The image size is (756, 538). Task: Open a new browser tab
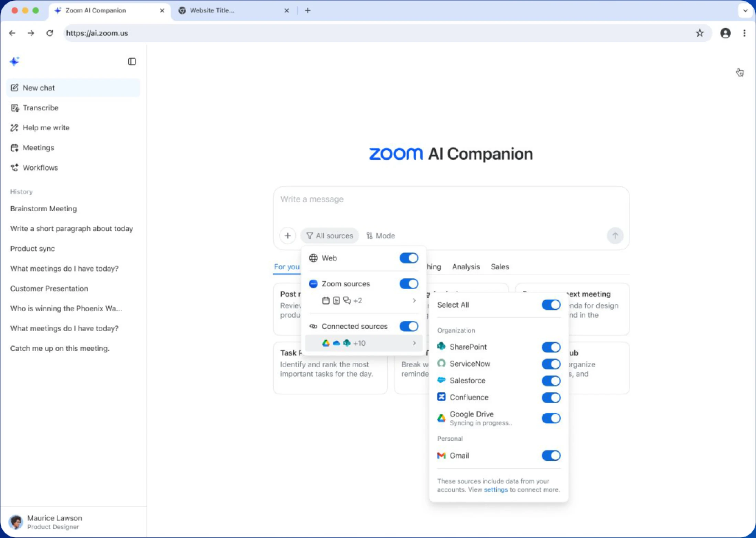pyautogui.click(x=308, y=11)
